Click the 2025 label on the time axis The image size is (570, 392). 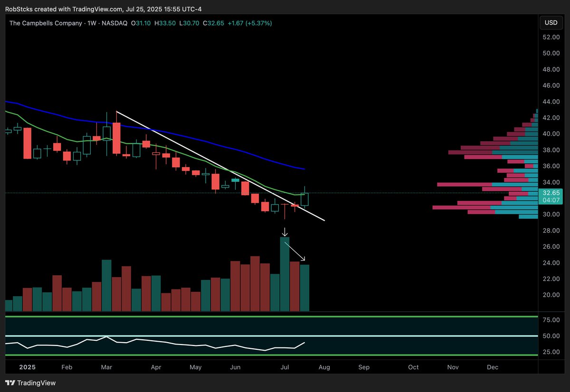click(x=28, y=367)
